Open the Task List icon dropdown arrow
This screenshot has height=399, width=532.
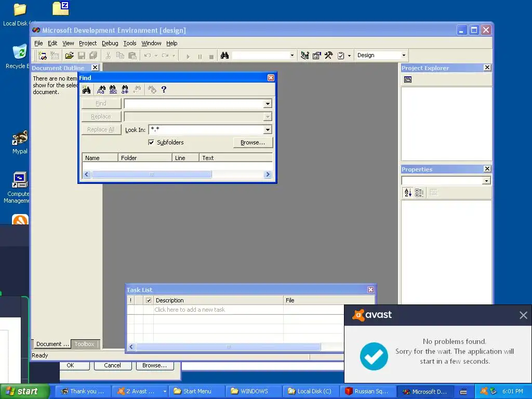pyautogui.click(x=349, y=56)
